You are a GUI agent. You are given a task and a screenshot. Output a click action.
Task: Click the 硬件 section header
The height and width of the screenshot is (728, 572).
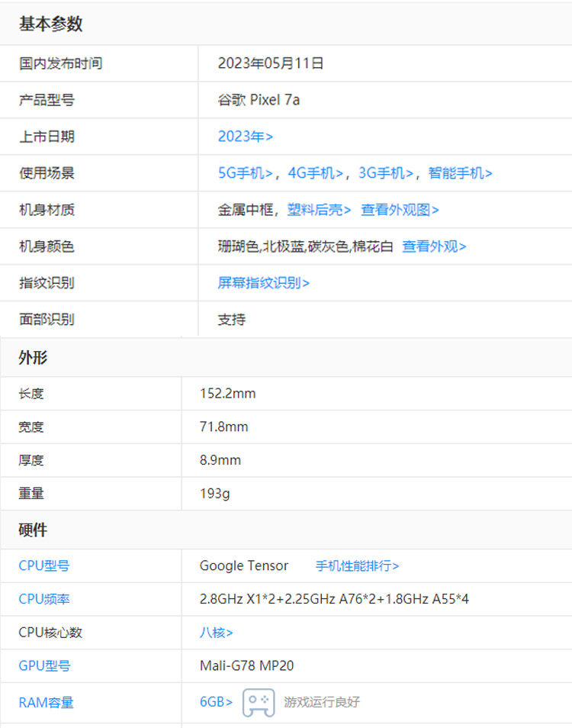(x=33, y=530)
